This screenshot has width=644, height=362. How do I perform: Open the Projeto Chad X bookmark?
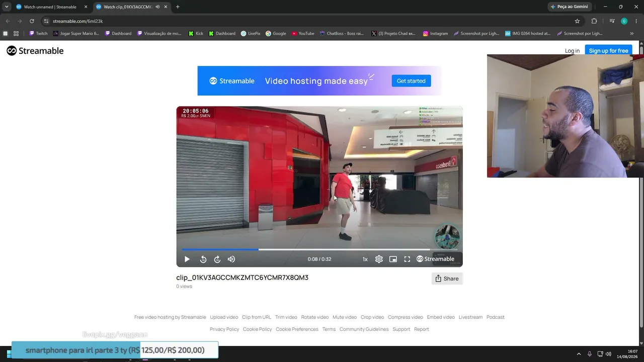393,34
